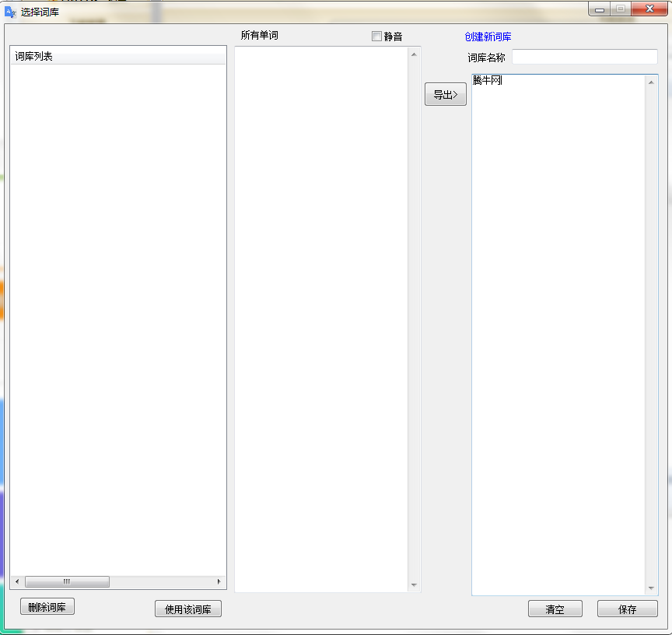Click the right arrow of the 词库列表 scrollbar
This screenshot has width=672, height=635.
[219, 581]
